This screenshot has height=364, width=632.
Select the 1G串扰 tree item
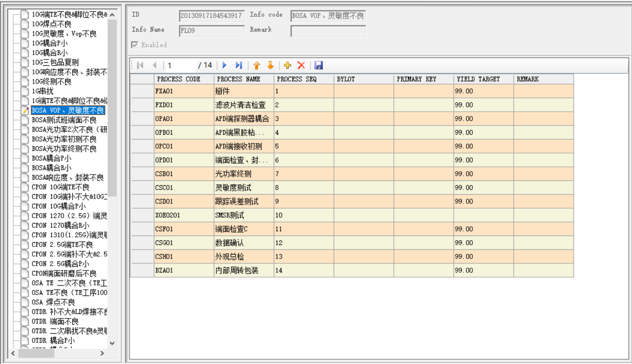(x=43, y=91)
